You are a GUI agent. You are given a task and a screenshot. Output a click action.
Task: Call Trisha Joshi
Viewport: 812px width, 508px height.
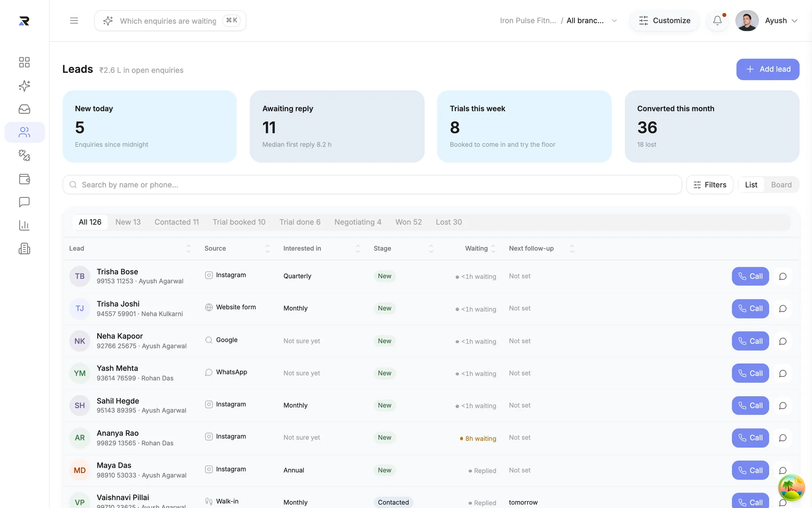pos(750,309)
